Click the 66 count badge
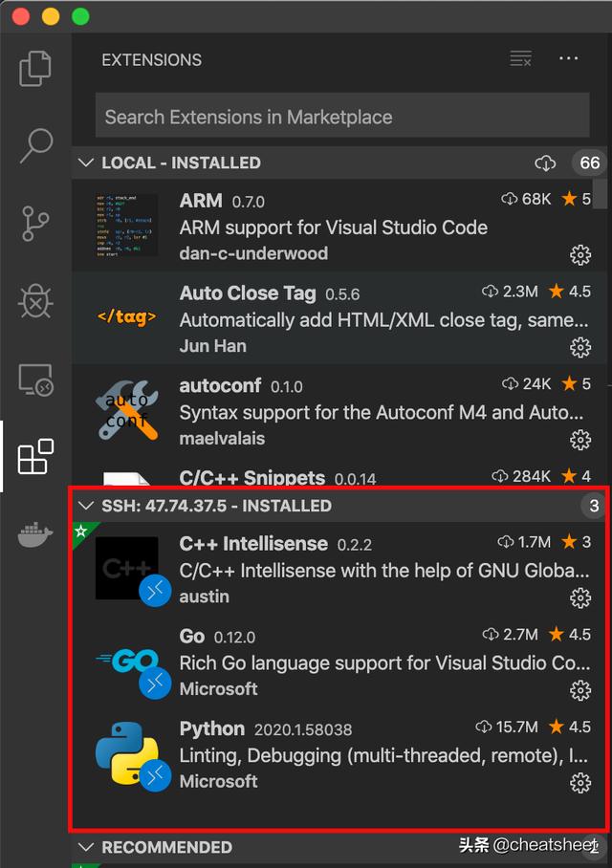Image resolution: width=612 pixels, height=868 pixels. point(589,163)
